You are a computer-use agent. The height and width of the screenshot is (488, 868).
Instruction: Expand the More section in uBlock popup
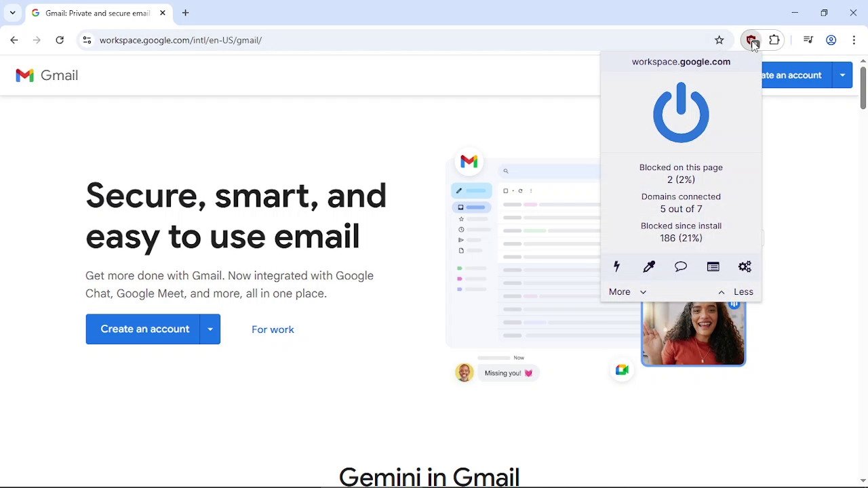click(x=627, y=292)
